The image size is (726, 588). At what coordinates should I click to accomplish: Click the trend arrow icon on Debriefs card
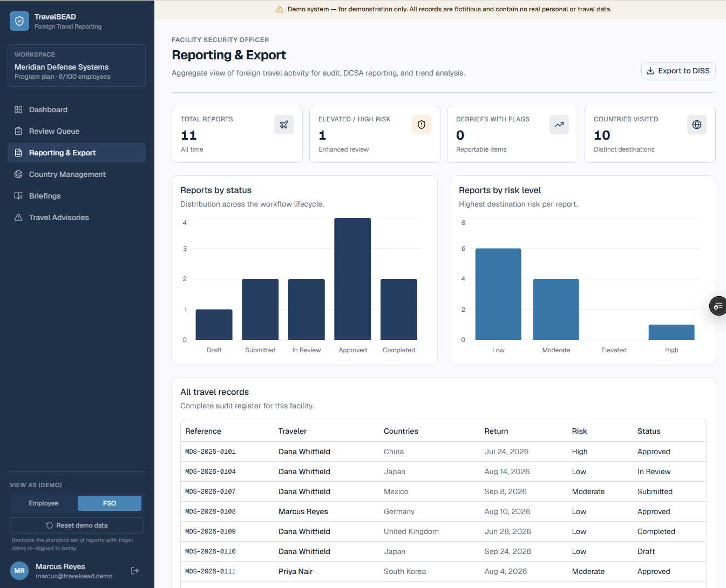pyautogui.click(x=559, y=125)
